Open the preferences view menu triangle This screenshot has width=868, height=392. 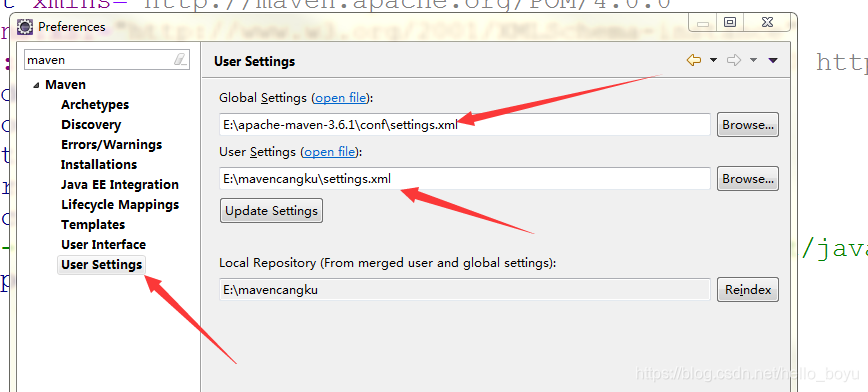[x=773, y=60]
